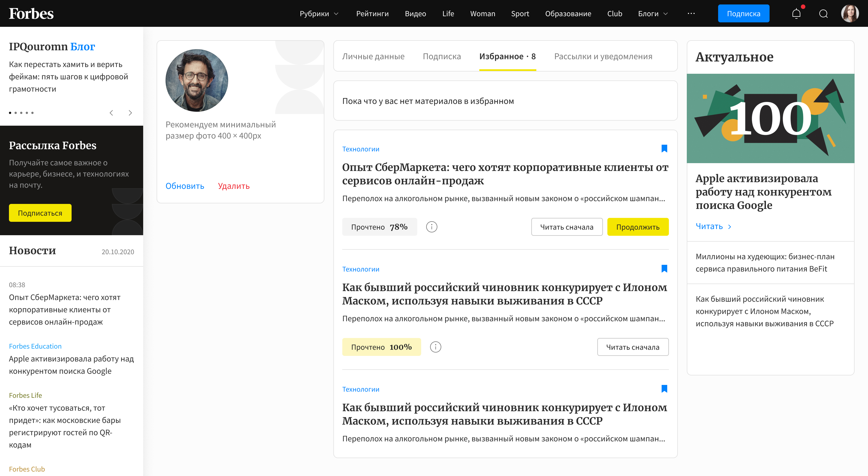The height and width of the screenshot is (476, 868).
Task: Go to previous blog slide arrow
Action: click(x=112, y=113)
